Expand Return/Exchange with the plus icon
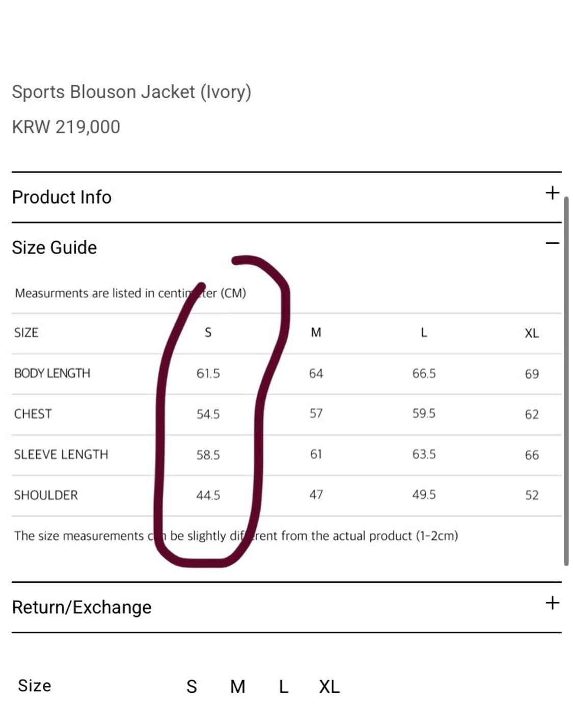 point(552,603)
